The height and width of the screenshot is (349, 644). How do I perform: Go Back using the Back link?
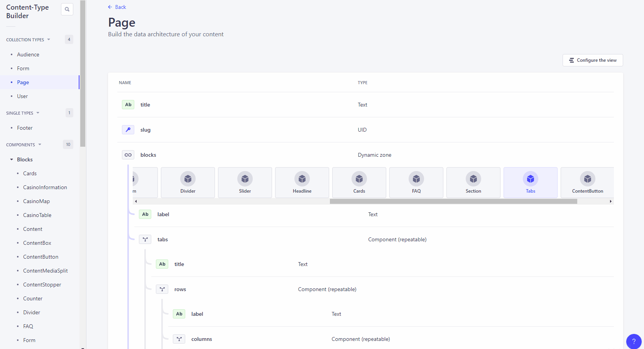click(x=117, y=7)
